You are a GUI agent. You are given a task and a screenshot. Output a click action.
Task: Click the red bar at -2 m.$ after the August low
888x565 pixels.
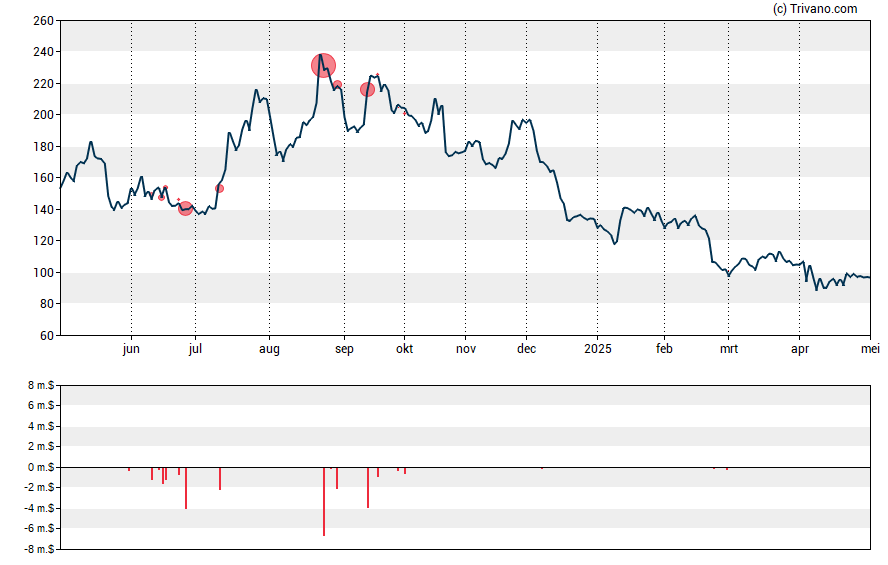click(x=337, y=478)
